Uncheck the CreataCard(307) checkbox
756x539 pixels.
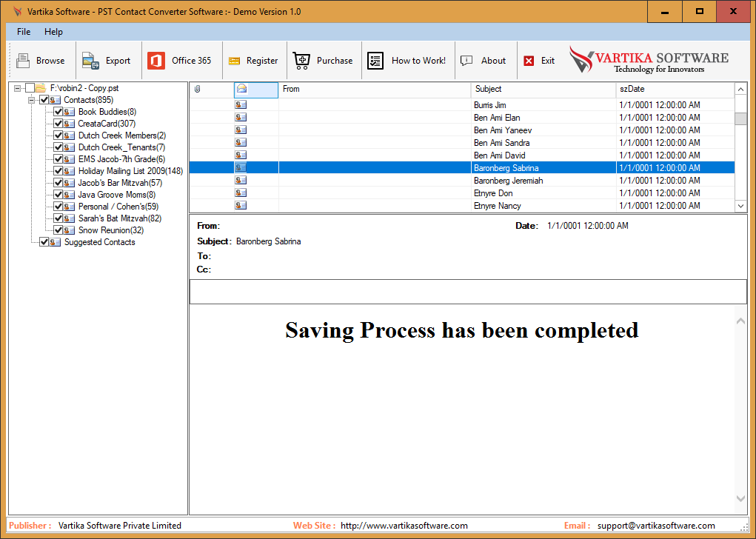(58, 124)
